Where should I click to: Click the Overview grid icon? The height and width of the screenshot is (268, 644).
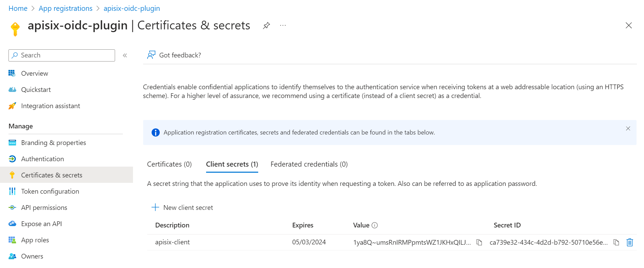[12, 73]
